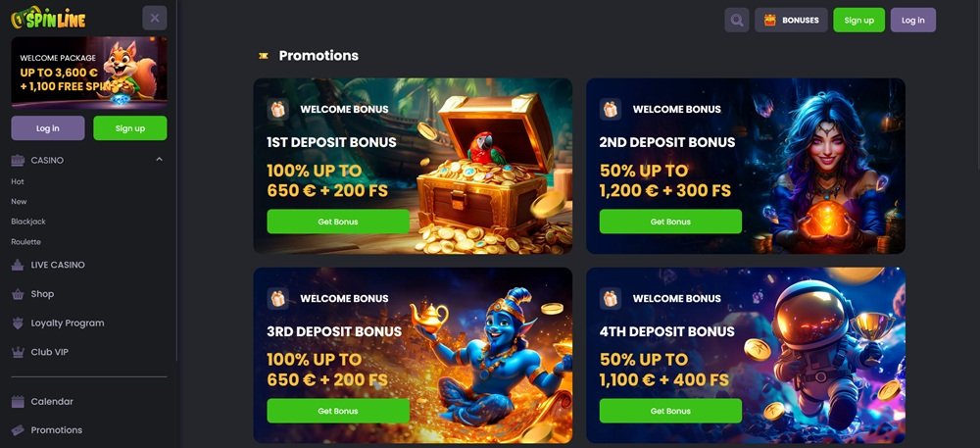Open the Hot casino category
Viewport: 980px width, 448px height.
click(x=18, y=181)
